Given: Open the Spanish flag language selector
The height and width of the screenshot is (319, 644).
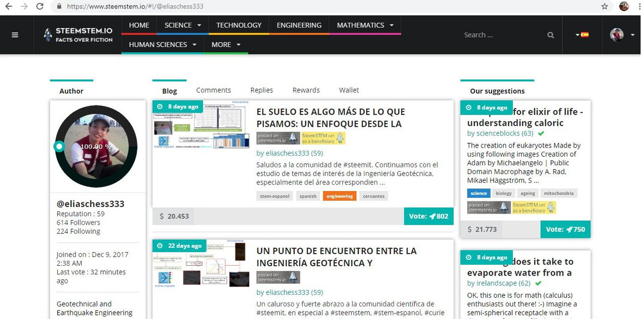Looking at the screenshot, I should click(582, 35).
